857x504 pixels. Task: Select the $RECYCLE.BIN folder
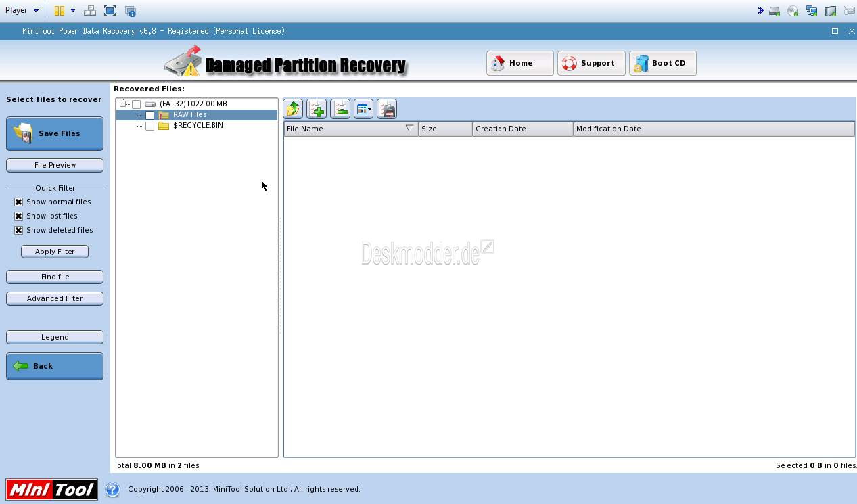tap(198, 125)
